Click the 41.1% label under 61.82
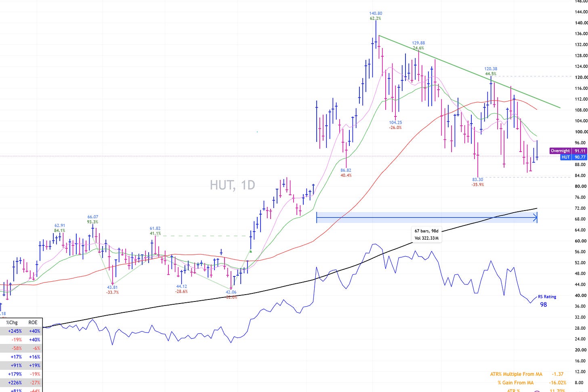Viewport: 588px width, 392px height. pyautogui.click(x=155, y=234)
